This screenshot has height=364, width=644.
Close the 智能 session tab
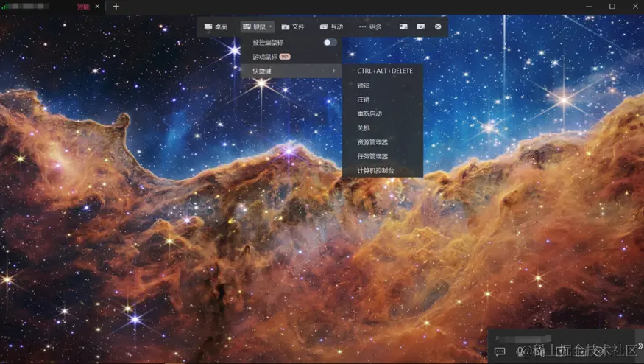(97, 6)
